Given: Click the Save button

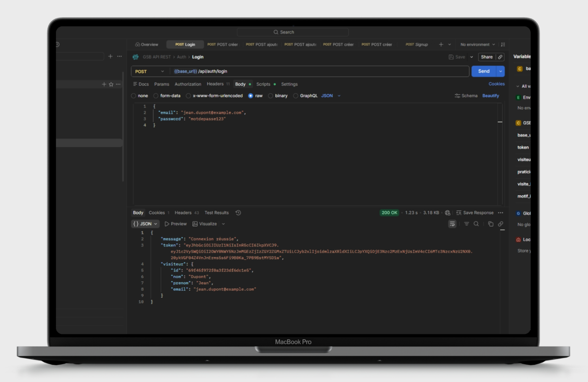Looking at the screenshot, I should [457, 57].
